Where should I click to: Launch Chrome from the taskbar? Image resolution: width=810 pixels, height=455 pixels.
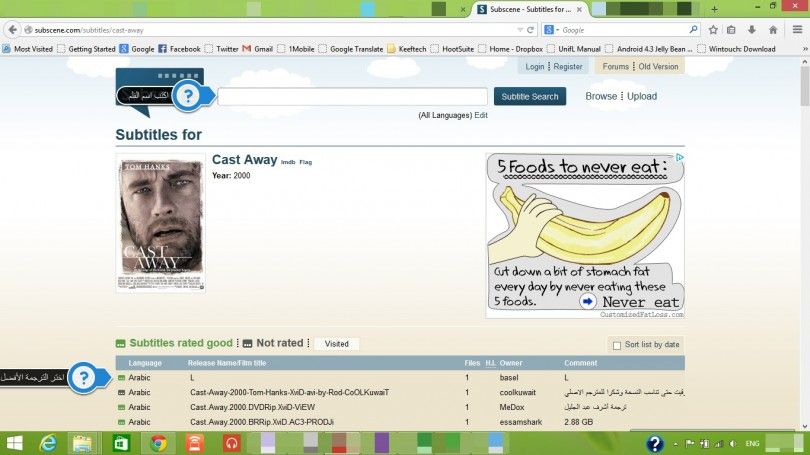point(158,443)
